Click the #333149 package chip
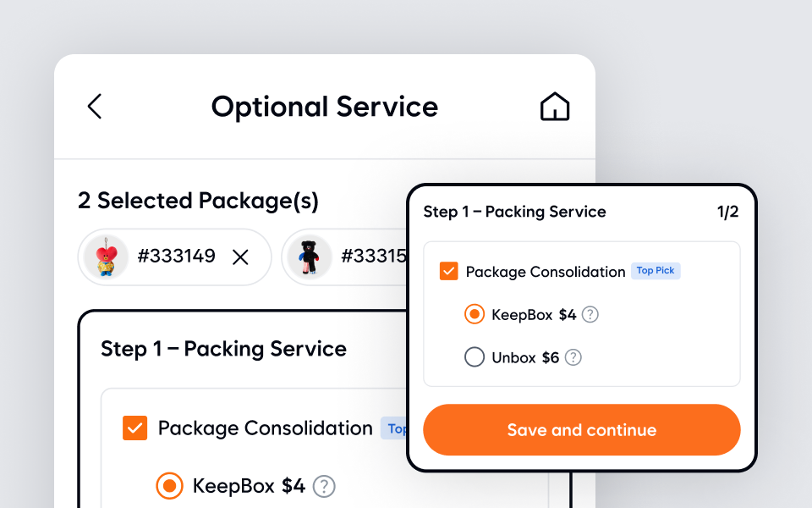This screenshot has width=812, height=508. pos(176,257)
